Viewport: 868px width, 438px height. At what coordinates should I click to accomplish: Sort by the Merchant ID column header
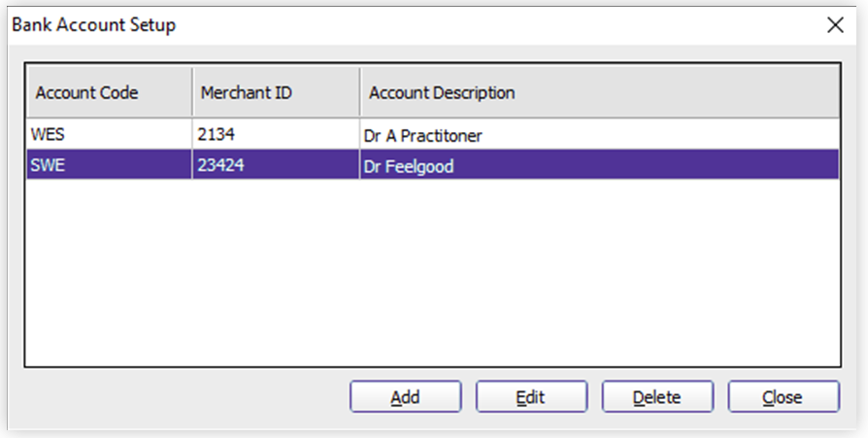coord(277,92)
